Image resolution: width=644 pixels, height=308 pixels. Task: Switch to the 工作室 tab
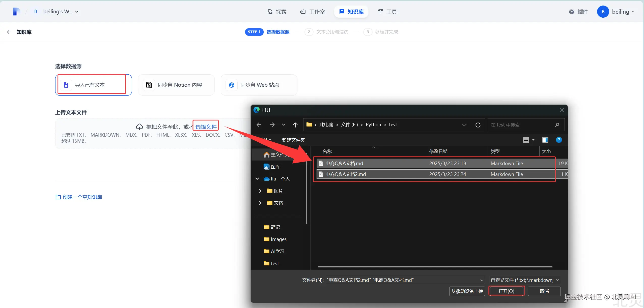pyautogui.click(x=313, y=12)
